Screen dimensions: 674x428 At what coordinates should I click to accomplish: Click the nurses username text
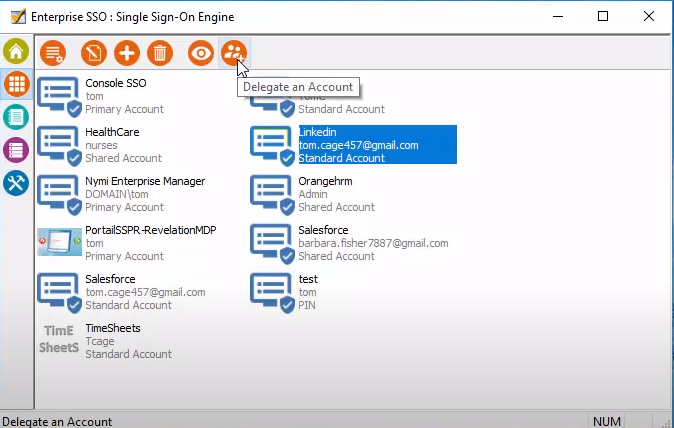[x=101, y=145]
